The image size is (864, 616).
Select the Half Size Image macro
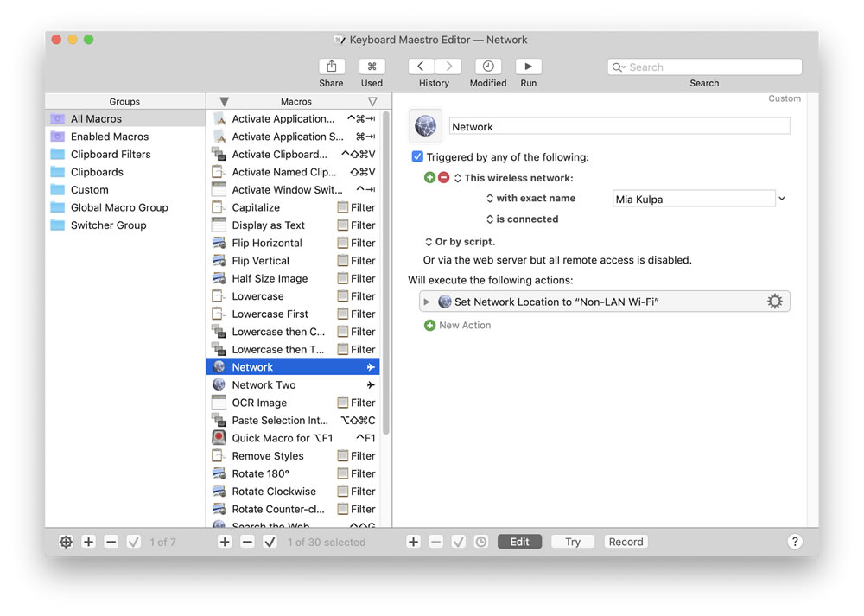pos(293,278)
